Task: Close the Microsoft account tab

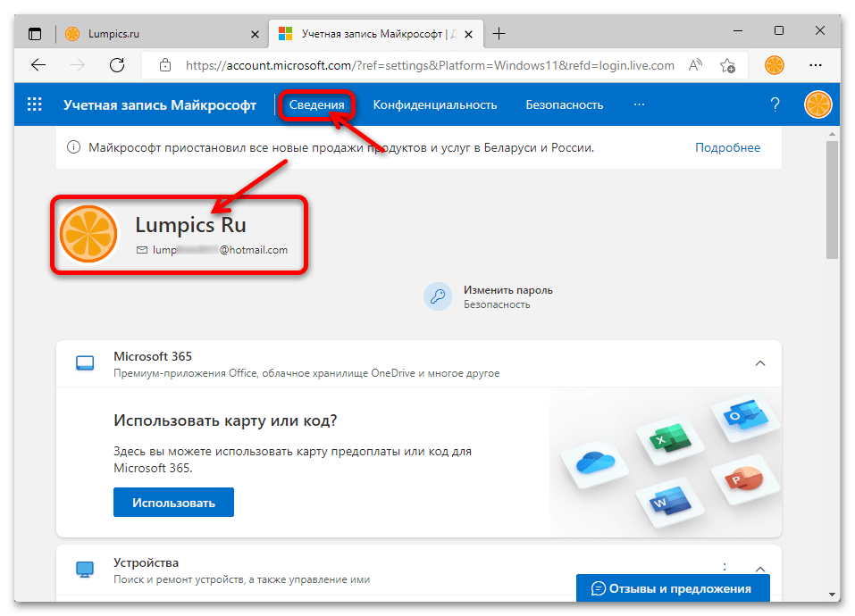Action: pyautogui.click(x=468, y=34)
